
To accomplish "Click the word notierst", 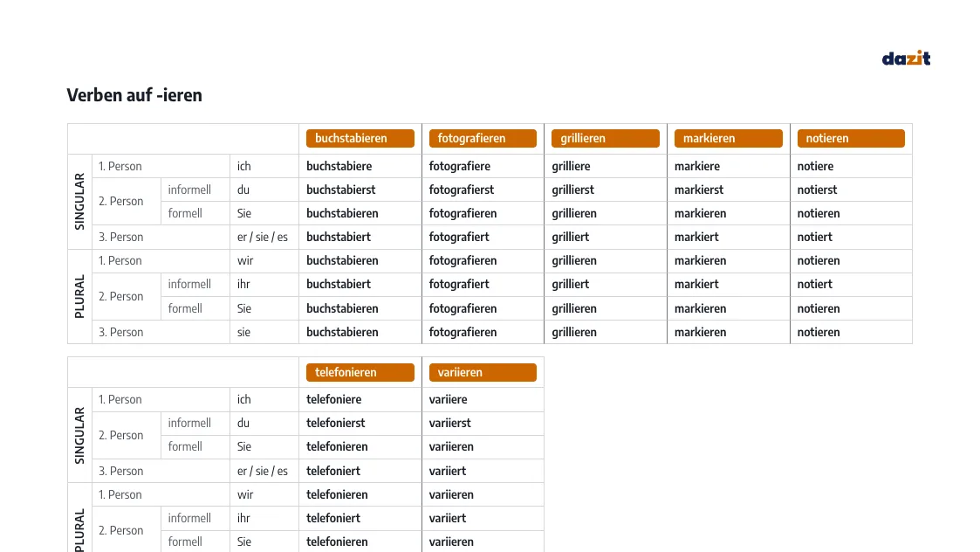I will coord(817,190).
